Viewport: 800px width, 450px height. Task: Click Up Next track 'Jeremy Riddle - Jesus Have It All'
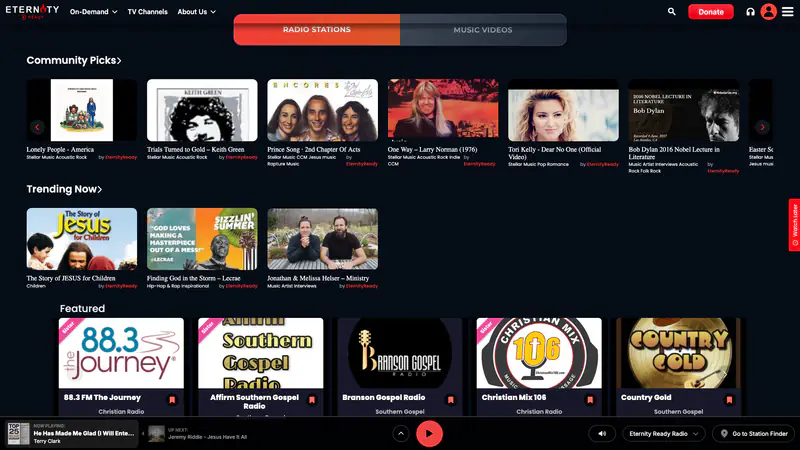pyautogui.click(x=208, y=437)
